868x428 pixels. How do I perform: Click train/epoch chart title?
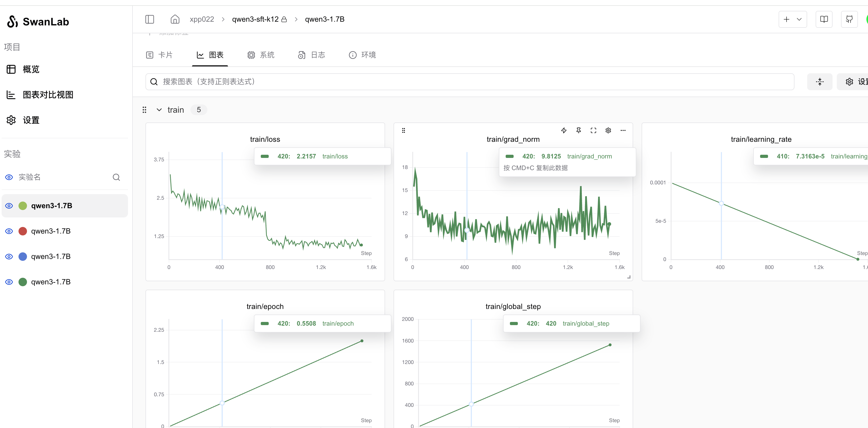(x=265, y=307)
